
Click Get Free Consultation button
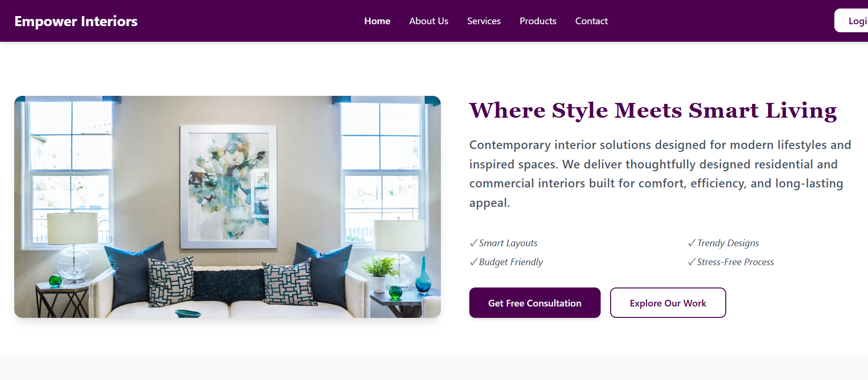click(x=535, y=303)
